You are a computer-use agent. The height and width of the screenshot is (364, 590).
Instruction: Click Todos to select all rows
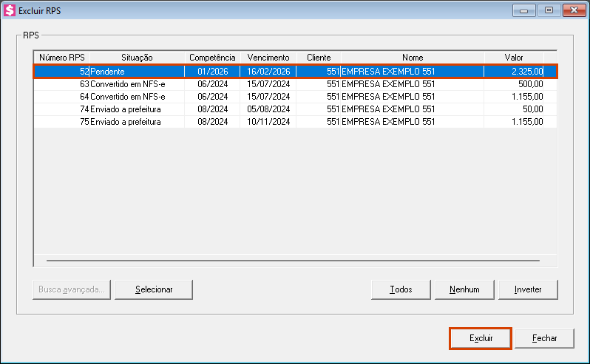[401, 289]
